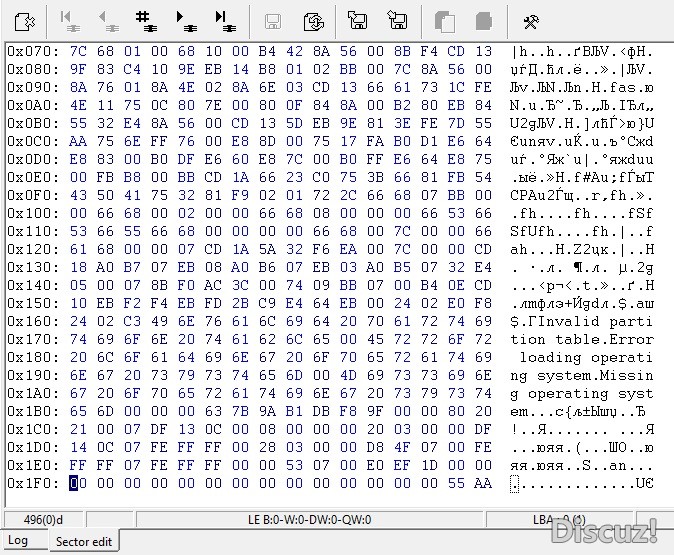
Task: Go to the next sector
Action: point(186,21)
